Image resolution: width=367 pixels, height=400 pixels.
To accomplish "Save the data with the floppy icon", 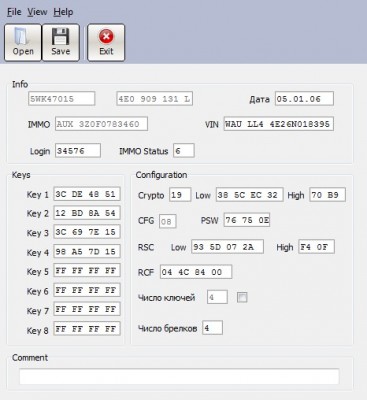I will pos(61,43).
